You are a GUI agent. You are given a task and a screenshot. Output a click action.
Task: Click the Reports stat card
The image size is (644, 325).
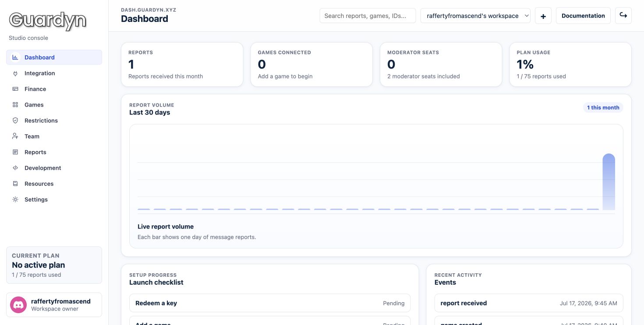182,64
